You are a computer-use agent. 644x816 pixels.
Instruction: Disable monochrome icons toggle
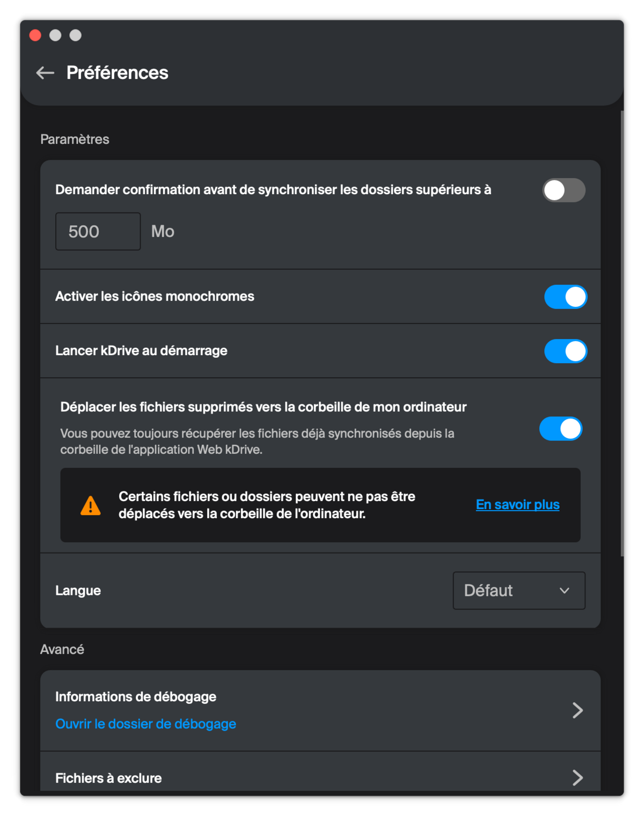[x=566, y=297]
